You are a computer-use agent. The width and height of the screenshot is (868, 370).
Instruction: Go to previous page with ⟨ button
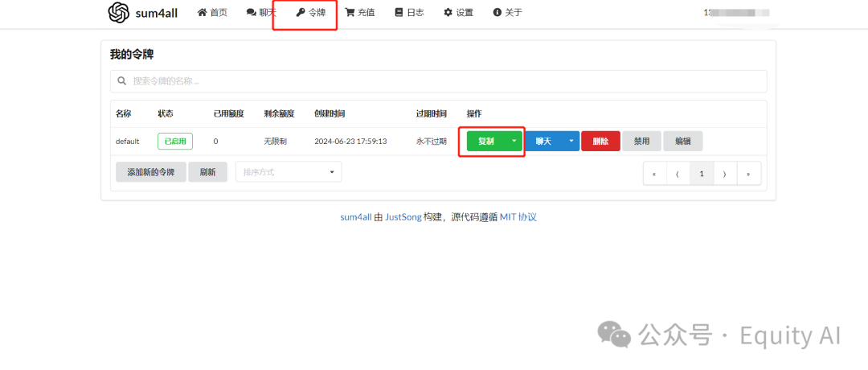click(678, 174)
